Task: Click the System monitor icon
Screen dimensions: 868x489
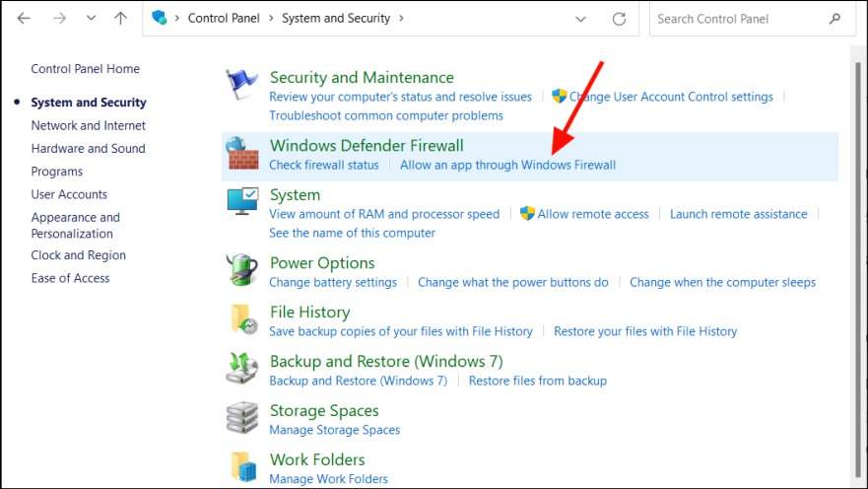Action: pos(241,203)
